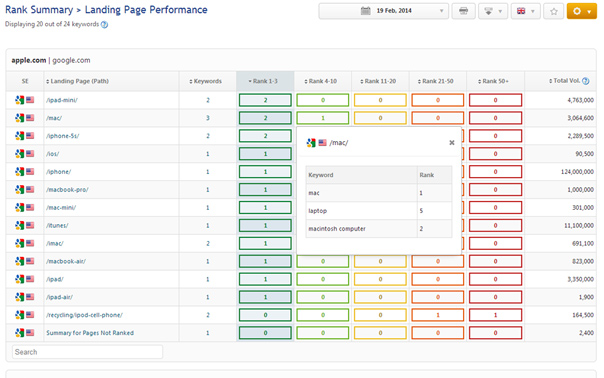
Task: Sort by Keywords column header
Action: (x=206, y=81)
